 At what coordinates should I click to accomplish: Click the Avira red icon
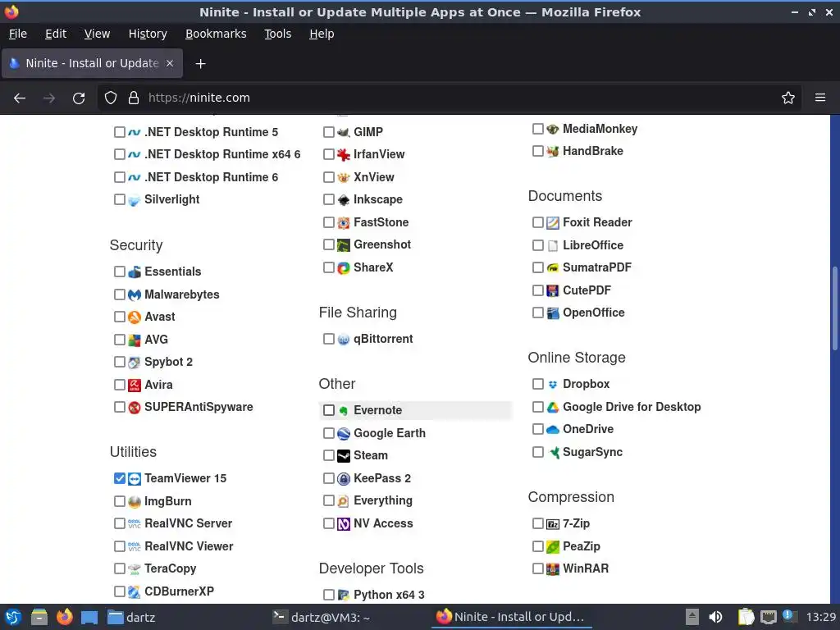point(135,386)
